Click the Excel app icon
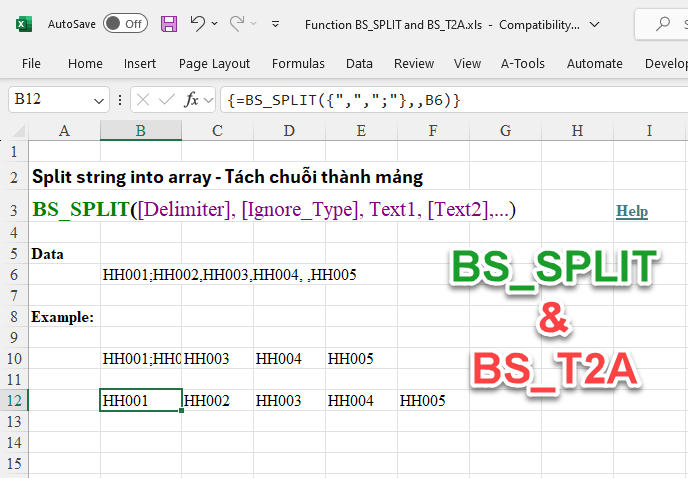Image resolution: width=688 pixels, height=478 pixels. (x=24, y=24)
